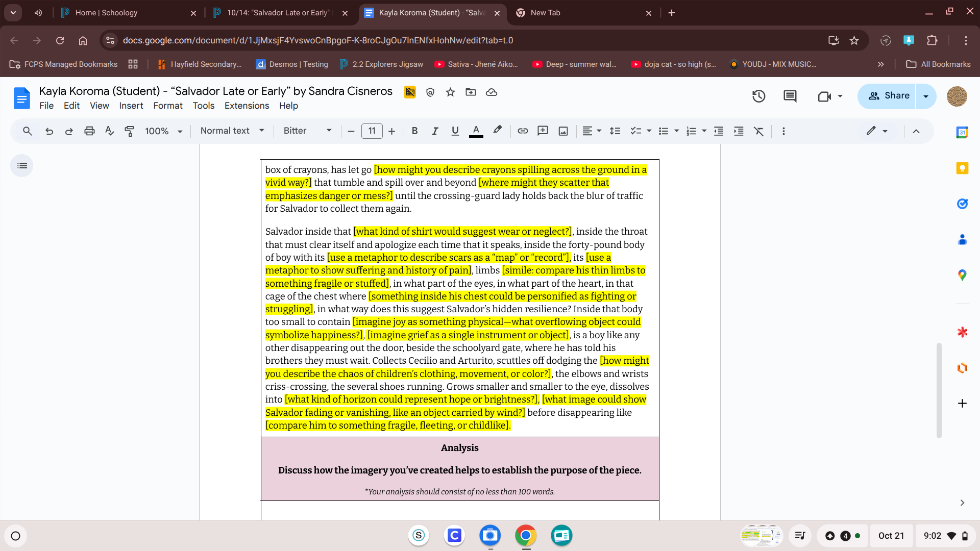Add a comment from toolbar
The width and height of the screenshot is (980, 551).
pos(543,131)
